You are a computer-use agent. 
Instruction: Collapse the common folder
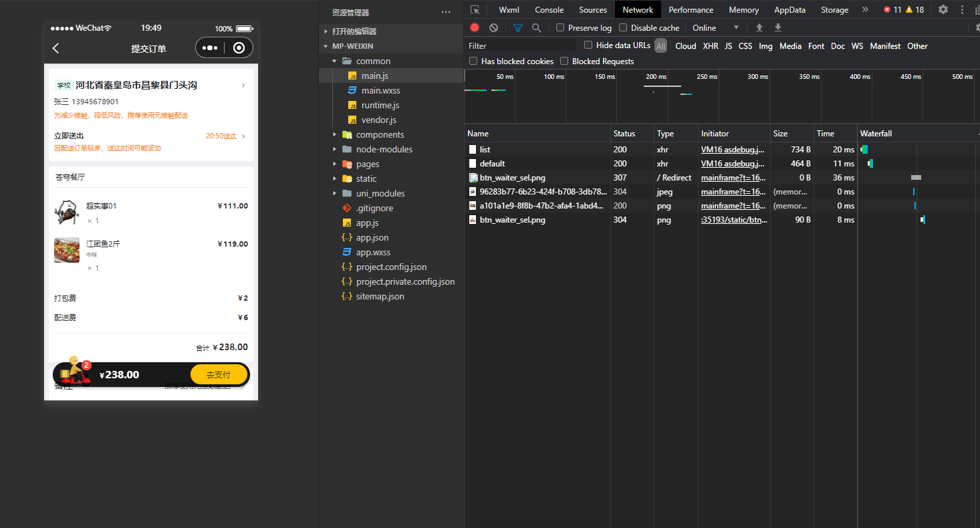tap(334, 61)
